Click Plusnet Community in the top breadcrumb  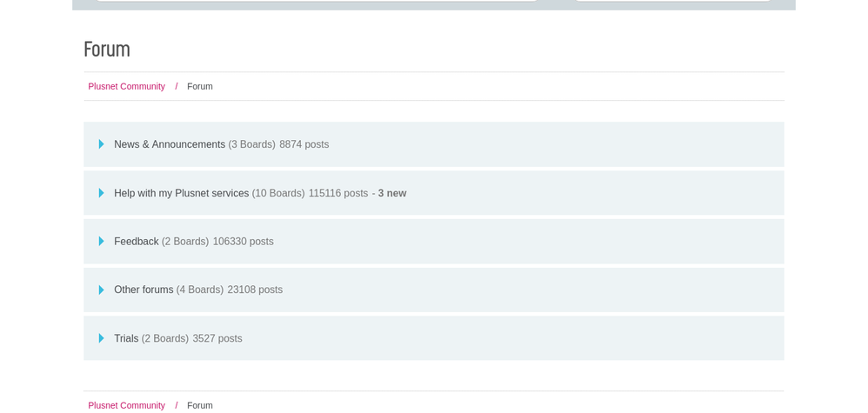(x=126, y=87)
